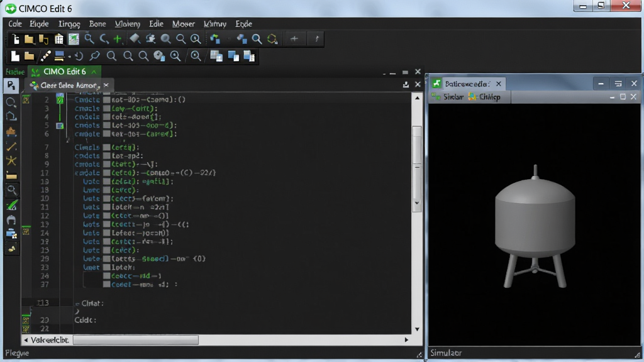The height and width of the screenshot is (362, 644).
Task: Toggle the checkbox on code line 37
Action: point(106,285)
